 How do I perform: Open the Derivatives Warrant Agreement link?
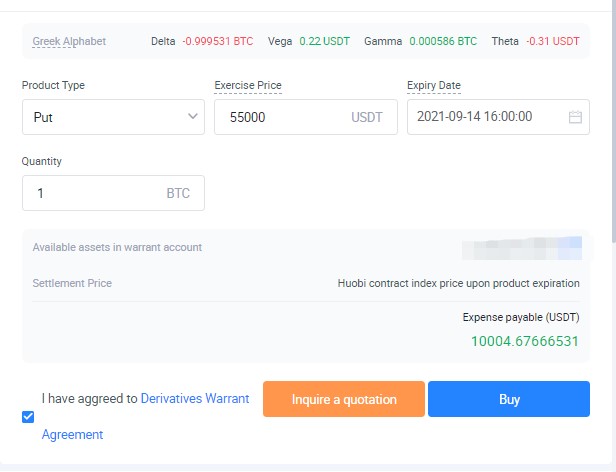(195, 398)
